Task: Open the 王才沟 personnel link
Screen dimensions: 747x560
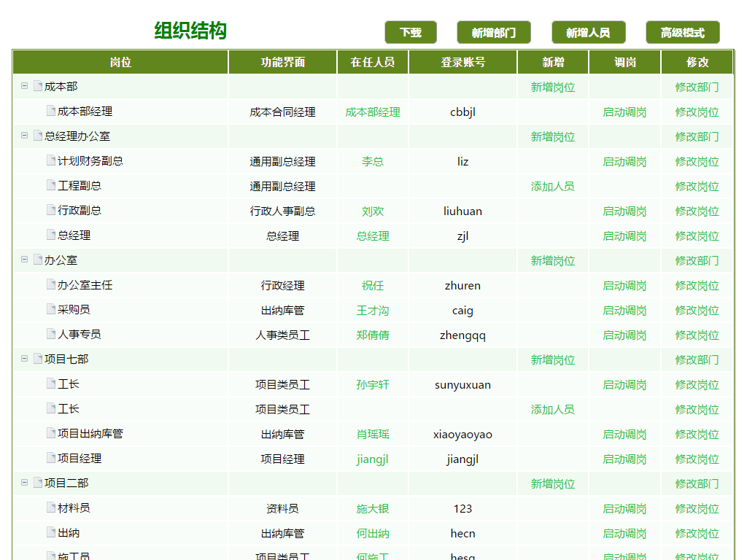Action: point(373,310)
